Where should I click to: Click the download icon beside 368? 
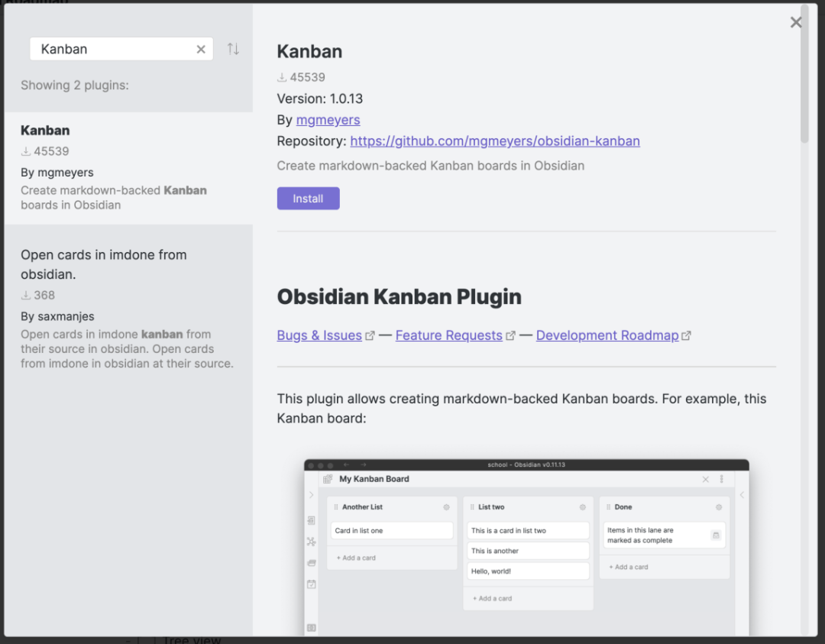pos(26,295)
